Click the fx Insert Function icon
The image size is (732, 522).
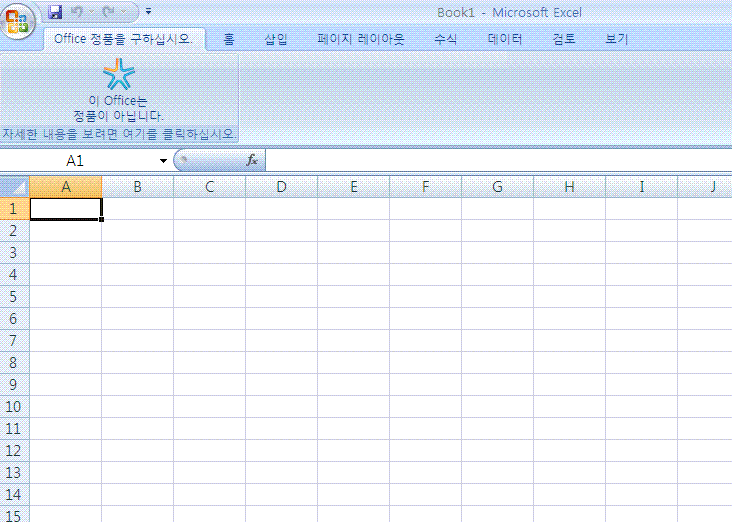click(252, 161)
